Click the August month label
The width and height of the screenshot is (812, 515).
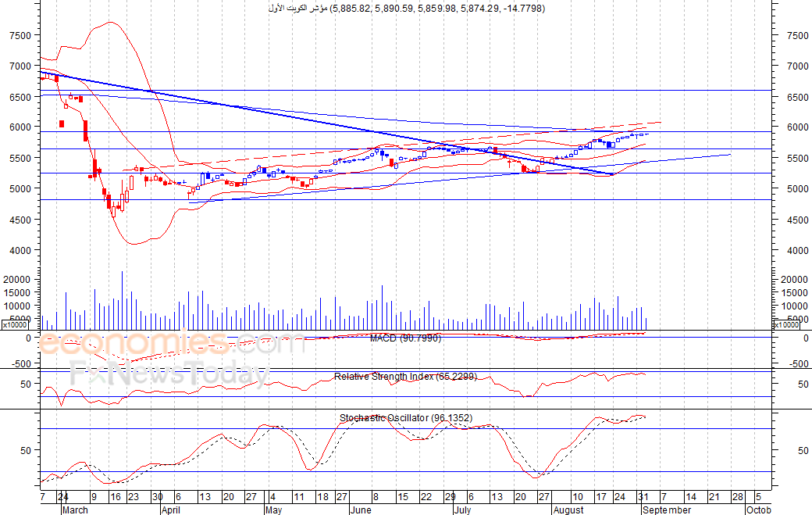[x=568, y=510]
